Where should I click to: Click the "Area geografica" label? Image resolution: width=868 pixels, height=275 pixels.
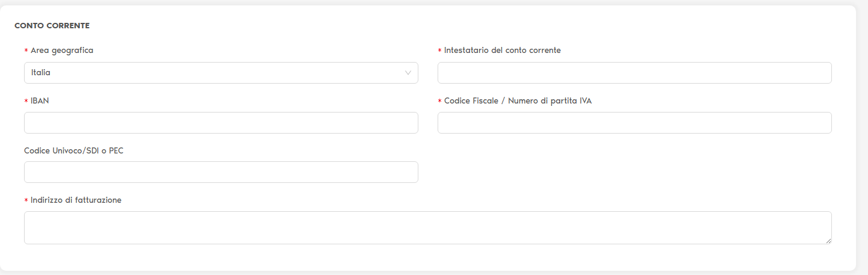[62, 51]
